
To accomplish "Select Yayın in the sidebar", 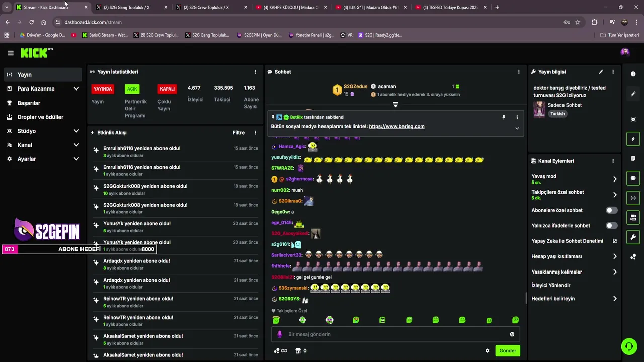I will click(43, 75).
